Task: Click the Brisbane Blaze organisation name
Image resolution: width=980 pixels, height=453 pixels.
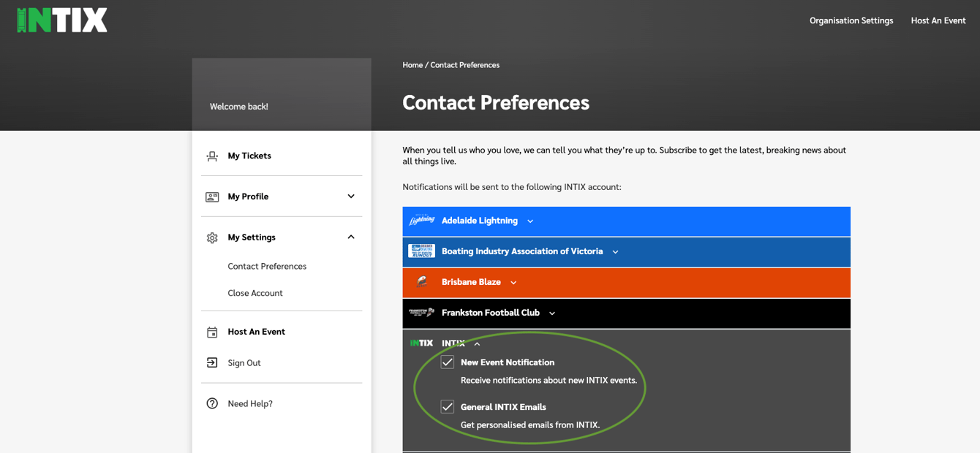Action: coord(471,282)
